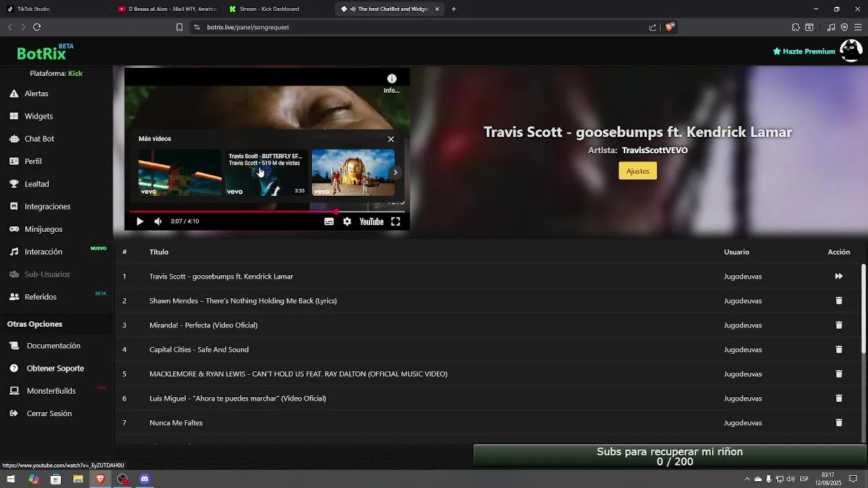
Task: Open browser extensions puzzle icon
Action: (795, 27)
